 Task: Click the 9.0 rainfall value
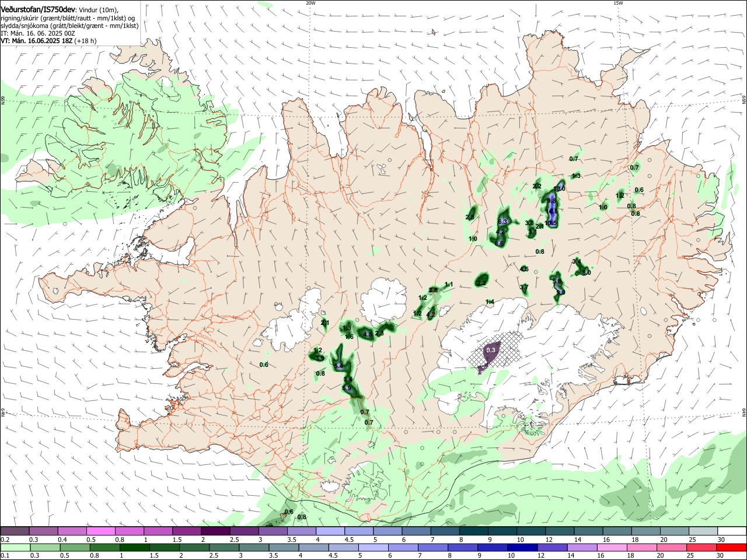click(560, 292)
